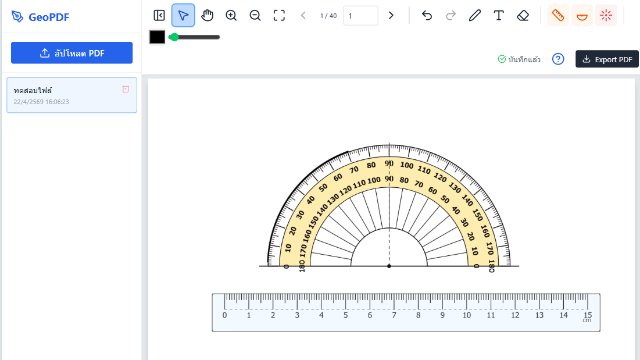Click the ruler on the canvas

coord(406,312)
